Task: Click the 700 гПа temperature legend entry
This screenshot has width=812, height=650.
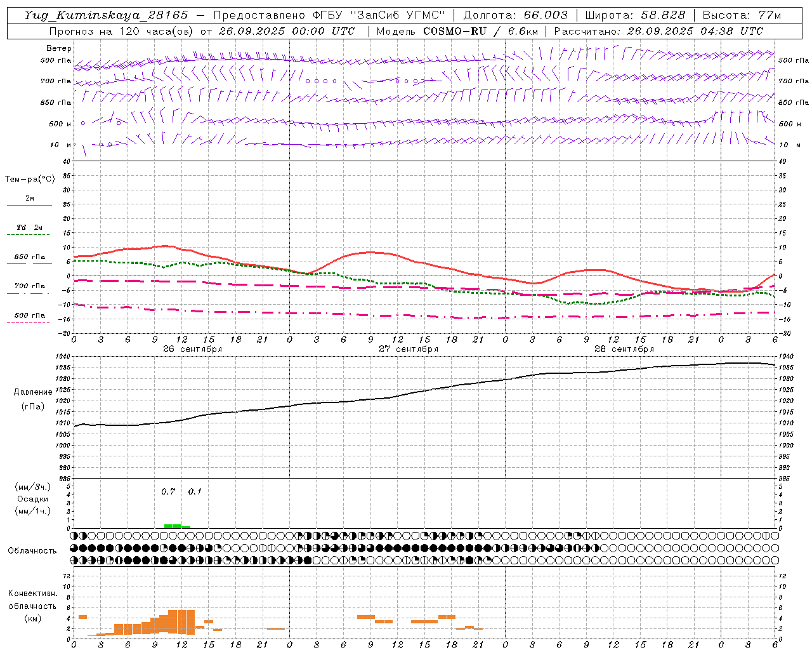Action: point(29,286)
